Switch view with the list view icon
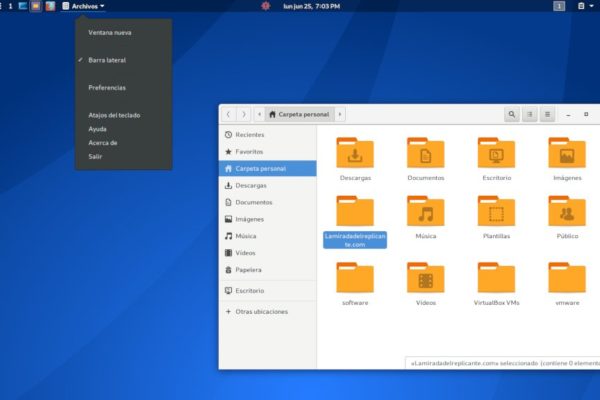This screenshot has height=400, width=600. (x=530, y=114)
